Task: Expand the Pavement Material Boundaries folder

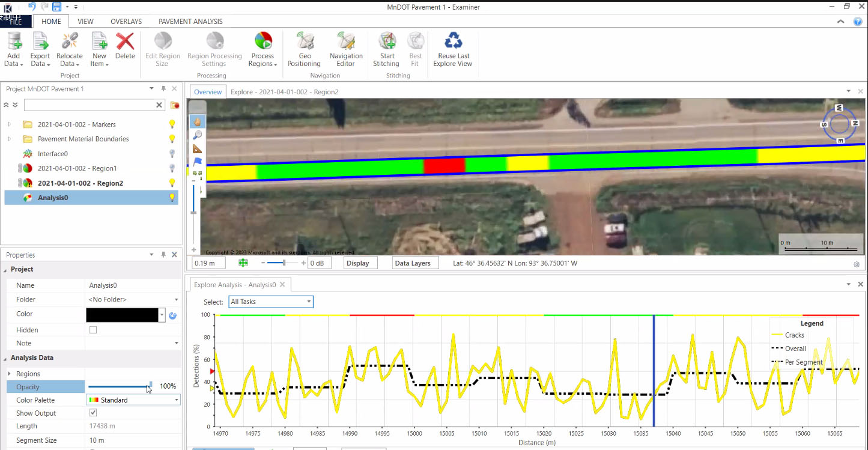Action: (x=10, y=139)
